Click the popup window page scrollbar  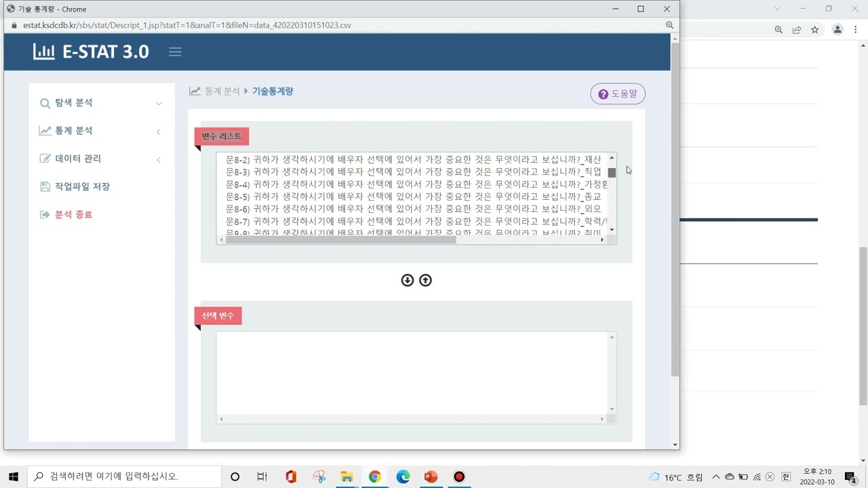click(675, 210)
